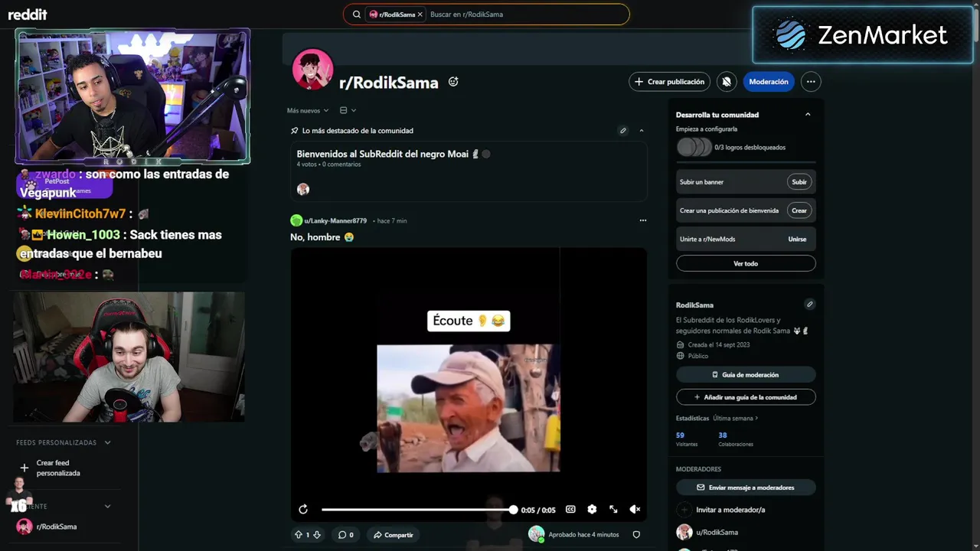The width and height of the screenshot is (980, 551).
Task: Click approving moderator's avatar
Action: click(537, 534)
